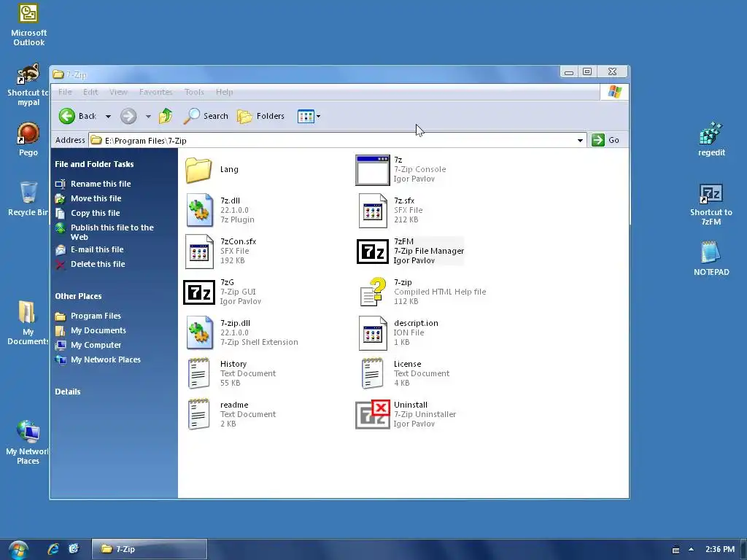The height and width of the screenshot is (560, 747).
Task: Go to My Network Places link
Action: click(x=106, y=360)
